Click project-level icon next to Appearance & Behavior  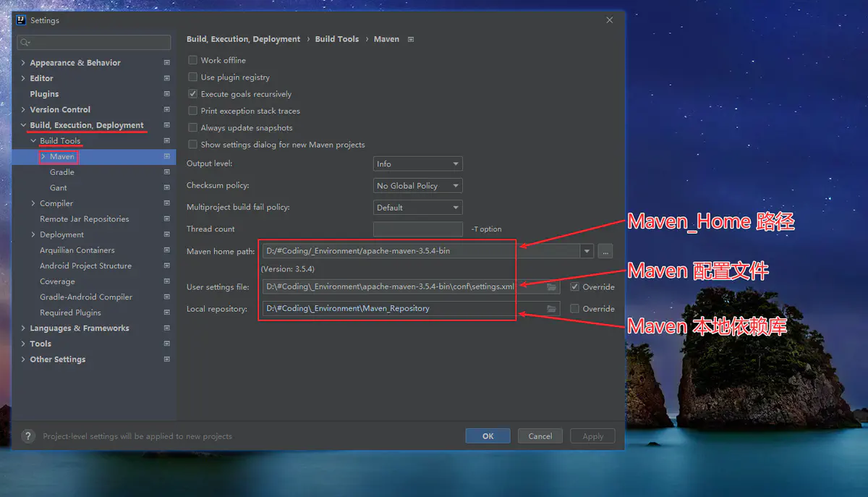[167, 63]
